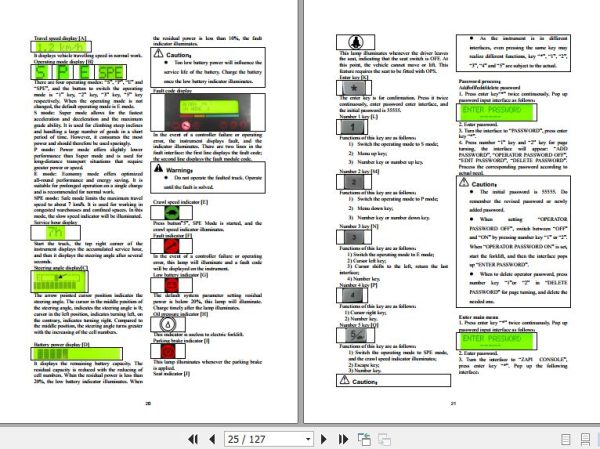
Task: Click the number 5 key image
Action: [x=355, y=336]
